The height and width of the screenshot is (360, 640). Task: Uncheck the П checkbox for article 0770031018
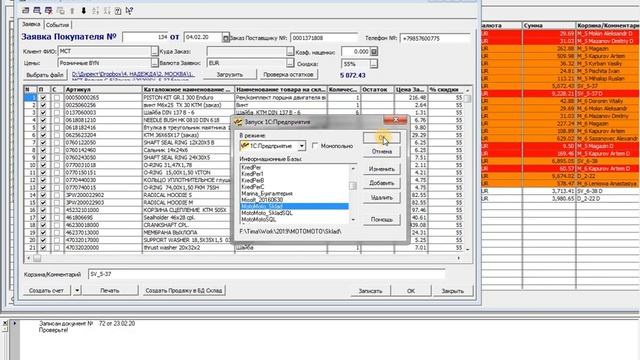click(x=43, y=165)
